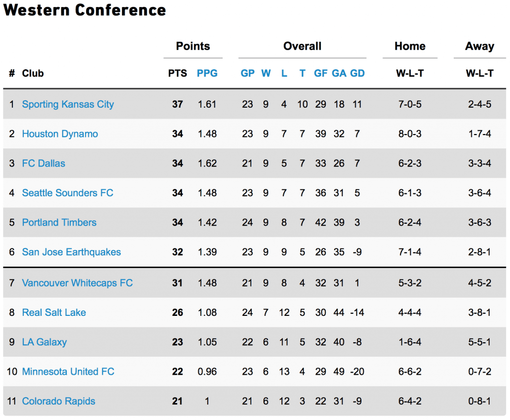Viewport: 510px width, 420px height.
Task: Sort table by GA goals against
Action: pyautogui.click(x=339, y=73)
